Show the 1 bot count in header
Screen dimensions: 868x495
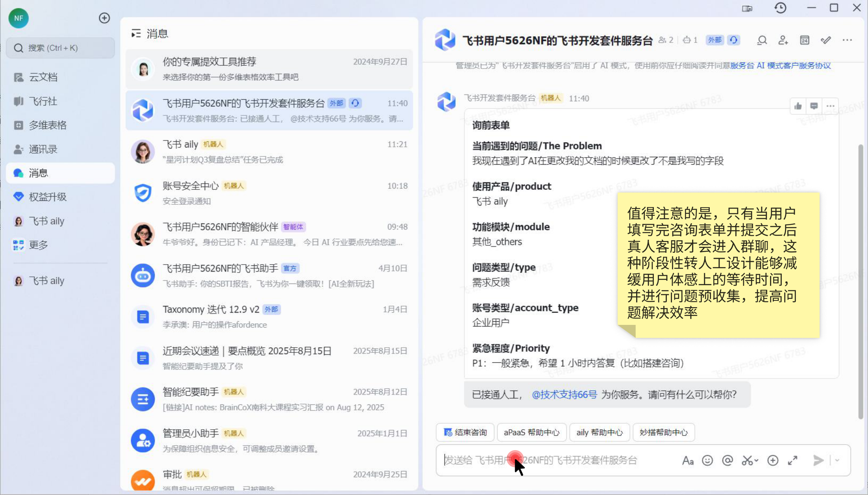(690, 40)
